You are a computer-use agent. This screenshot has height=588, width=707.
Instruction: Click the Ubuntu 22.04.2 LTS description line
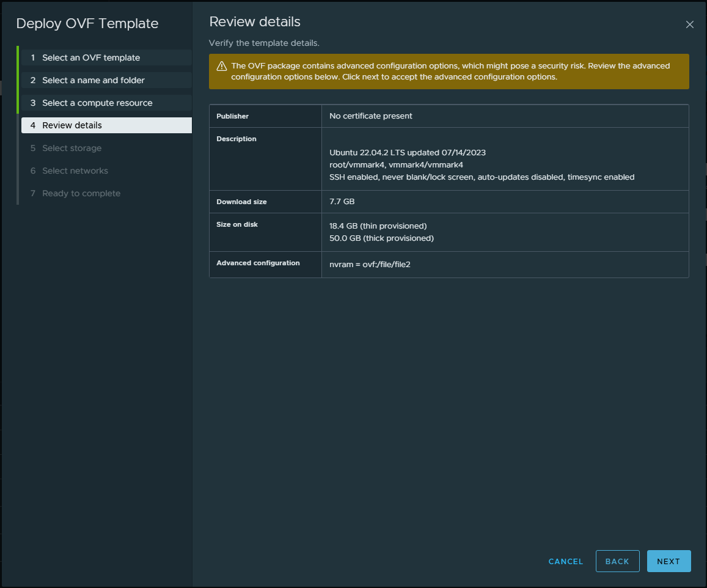(x=408, y=152)
